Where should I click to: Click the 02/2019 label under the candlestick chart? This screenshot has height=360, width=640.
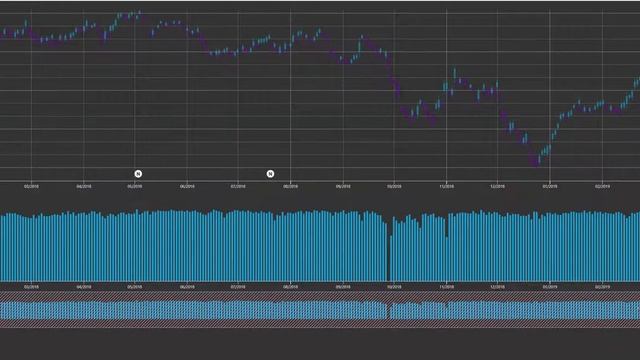(602, 187)
